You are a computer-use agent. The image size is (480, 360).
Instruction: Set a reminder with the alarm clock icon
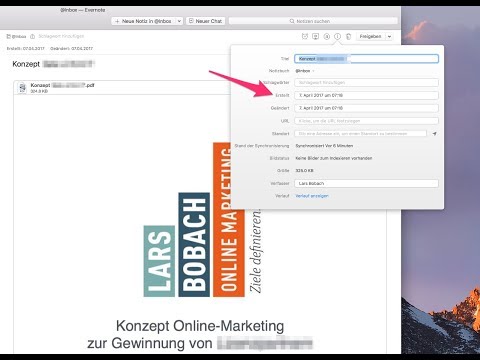tap(305, 36)
